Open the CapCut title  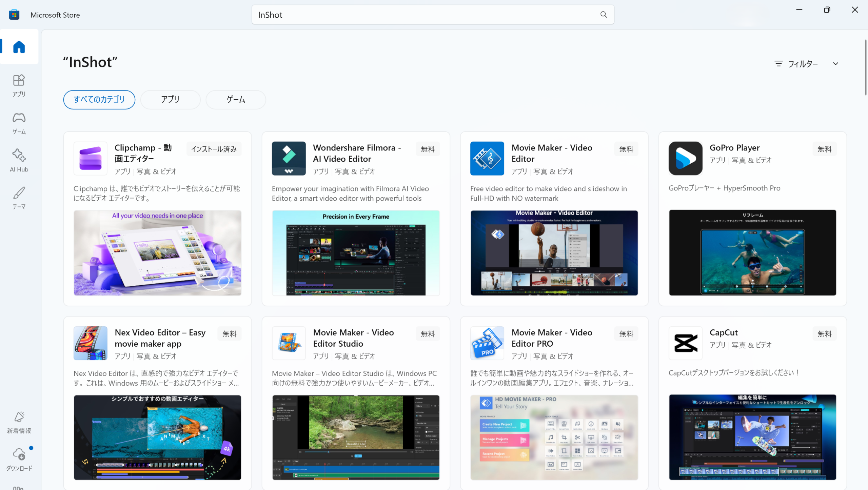(x=724, y=332)
